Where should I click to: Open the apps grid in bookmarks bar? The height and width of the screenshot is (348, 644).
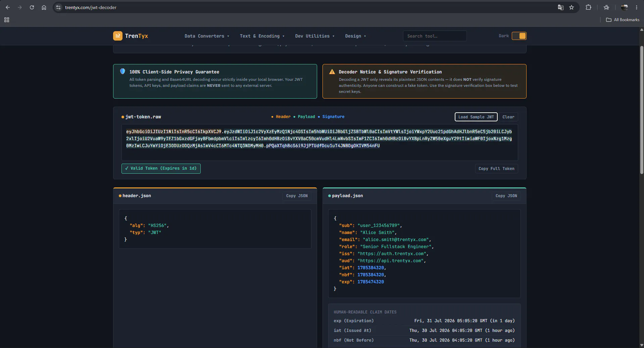pyautogui.click(x=7, y=20)
